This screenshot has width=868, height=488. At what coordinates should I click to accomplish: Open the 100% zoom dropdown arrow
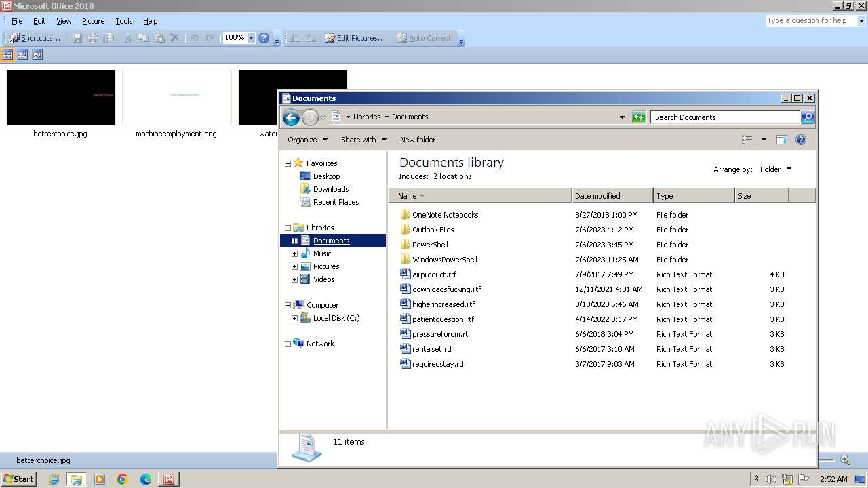[251, 38]
